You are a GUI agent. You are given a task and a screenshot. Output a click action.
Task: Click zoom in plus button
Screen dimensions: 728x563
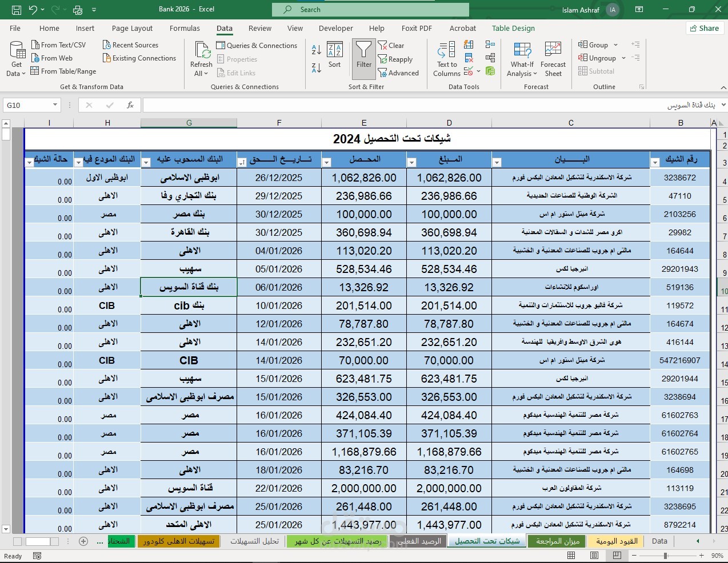coord(701,556)
